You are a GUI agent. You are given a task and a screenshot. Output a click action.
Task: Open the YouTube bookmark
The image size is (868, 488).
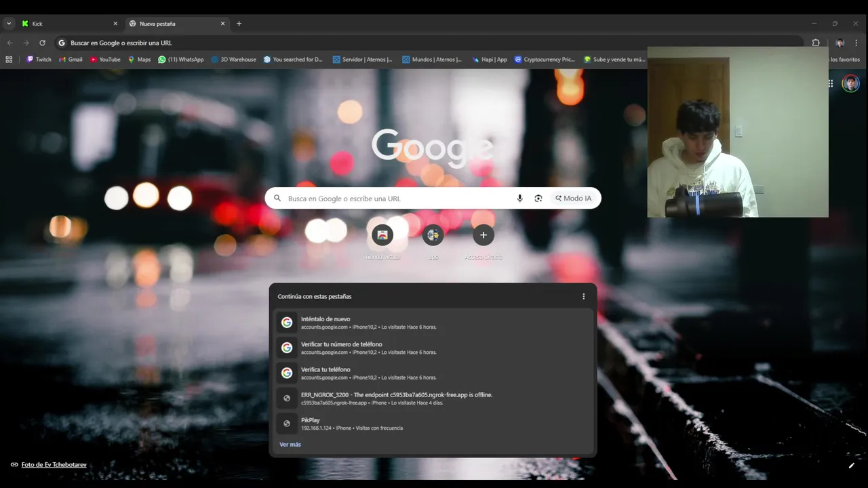tap(105, 60)
